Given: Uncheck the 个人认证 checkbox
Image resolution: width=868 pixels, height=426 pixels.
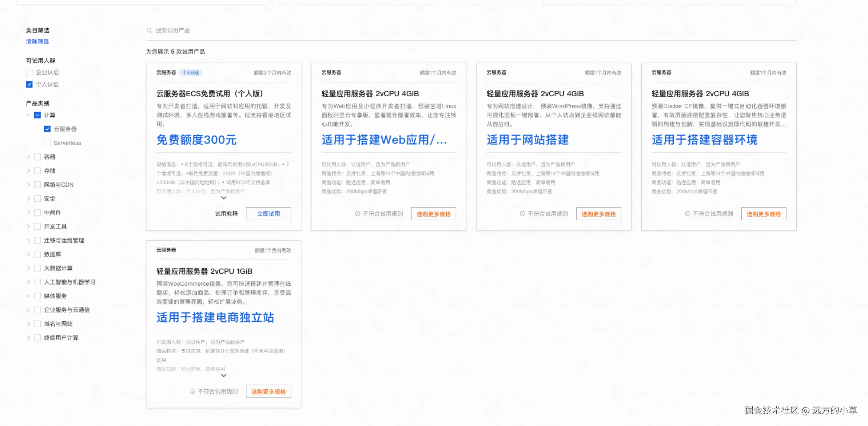Looking at the screenshot, I should (29, 84).
